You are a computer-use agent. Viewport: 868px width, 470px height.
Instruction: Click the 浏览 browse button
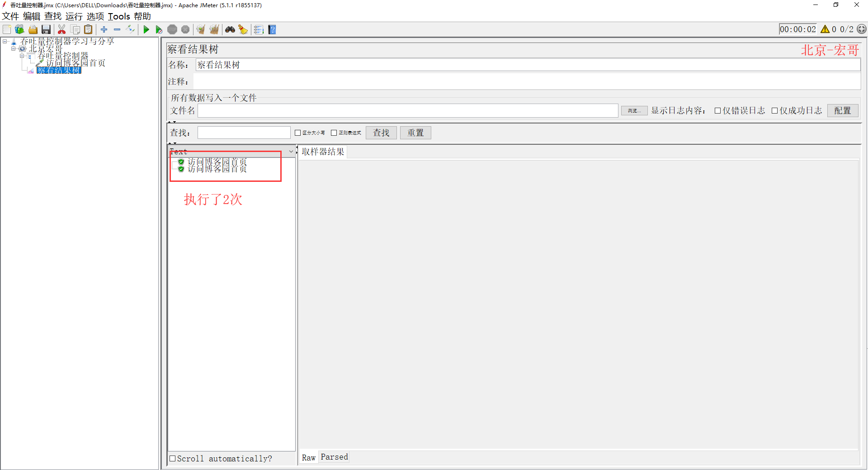tap(634, 110)
